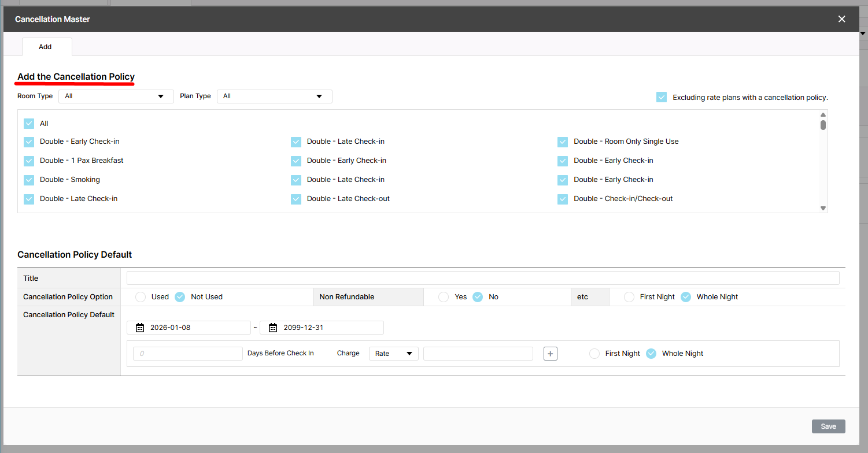This screenshot has width=868, height=453.
Task: Open the start date calendar picker icon
Action: point(140,328)
